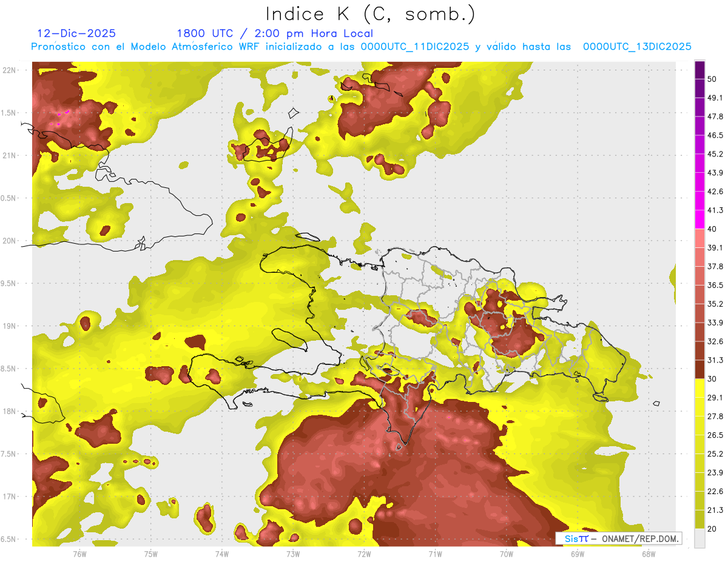
Task: Pick the magenta legend swatch between 40 and 41.3
Action: (x=699, y=219)
